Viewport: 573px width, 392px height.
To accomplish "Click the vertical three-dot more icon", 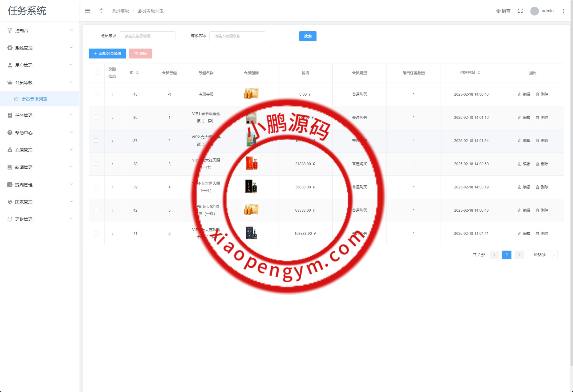I will point(564,11).
